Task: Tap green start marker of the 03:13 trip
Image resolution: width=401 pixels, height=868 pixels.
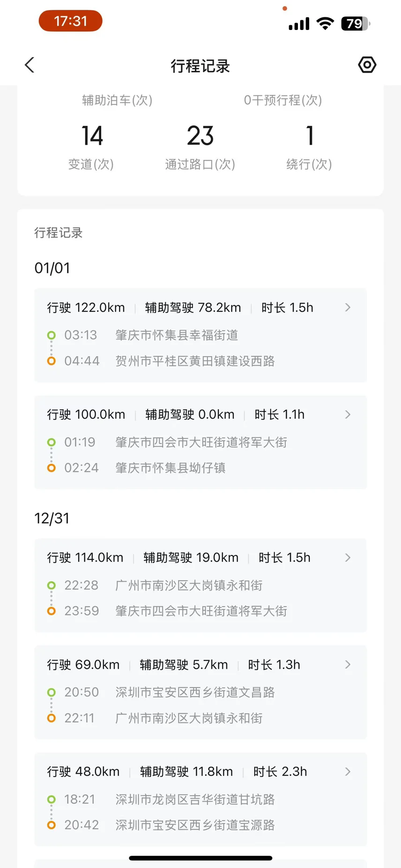Action: [52, 335]
